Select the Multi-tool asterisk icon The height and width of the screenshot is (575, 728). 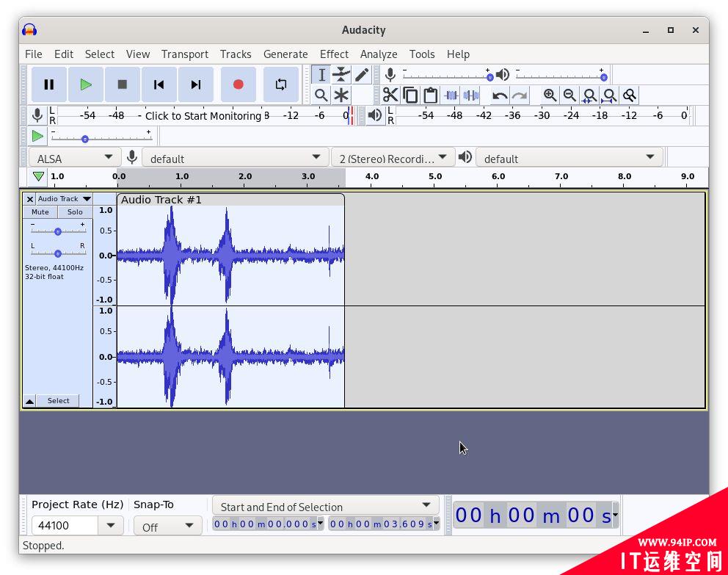click(x=341, y=95)
